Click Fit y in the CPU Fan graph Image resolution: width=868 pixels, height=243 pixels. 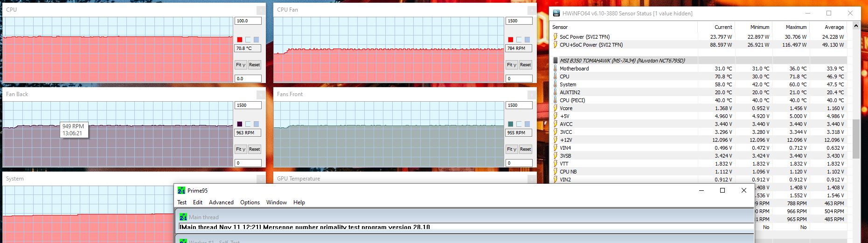512,65
